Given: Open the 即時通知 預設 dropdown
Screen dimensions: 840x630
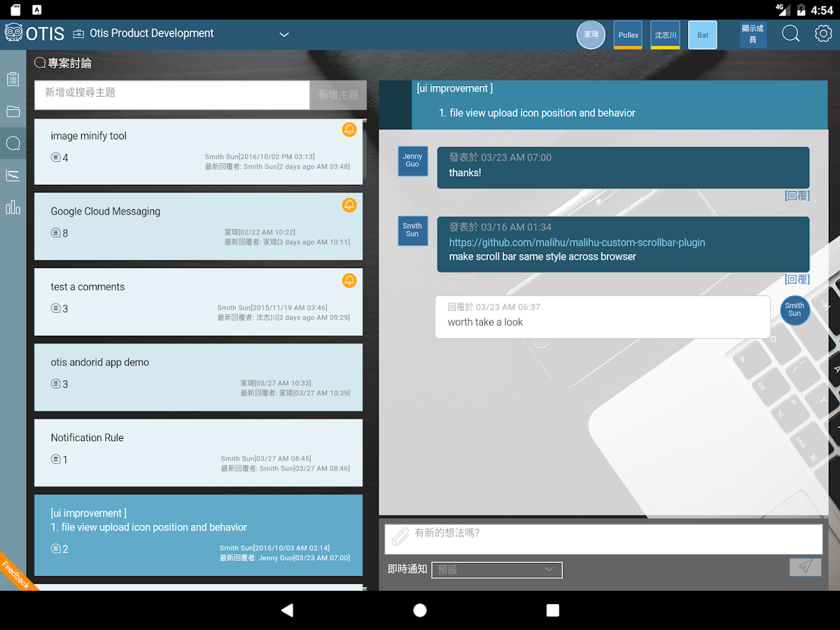Looking at the screenshot, I should click(x=496, y=570).
